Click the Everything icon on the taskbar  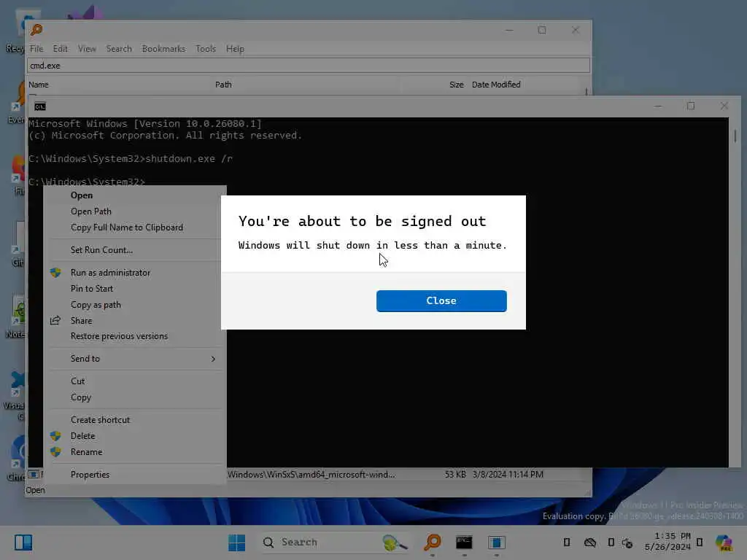point(433,542)
